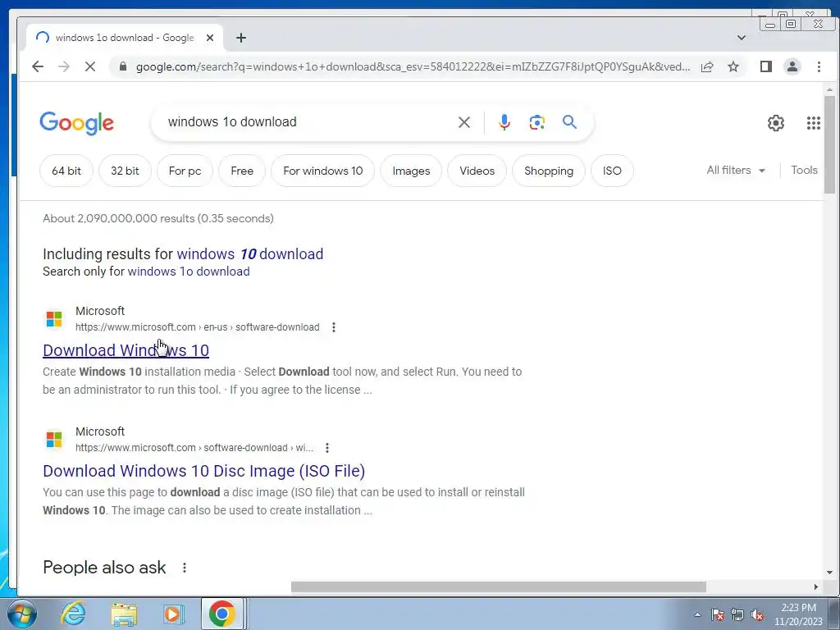
Task: Search by image with Google Lens
Action: [536, 122]
